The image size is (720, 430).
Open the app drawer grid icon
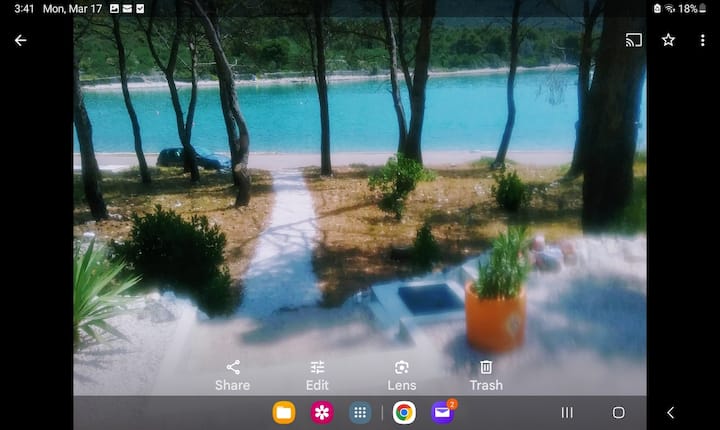pyautogui.click(x=360, y=413)
